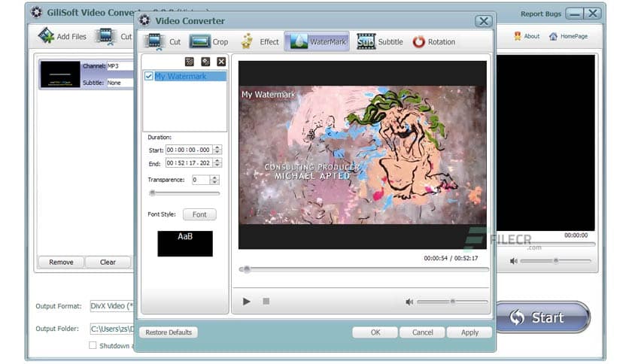Click the Start time spinner arrows

tap(217, 150)
